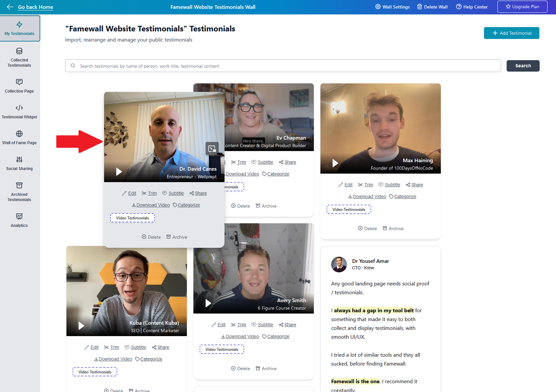The height and width of the screenshot is (392, 556).
Task: Click the Add Testimonial button
Action: 511,33
